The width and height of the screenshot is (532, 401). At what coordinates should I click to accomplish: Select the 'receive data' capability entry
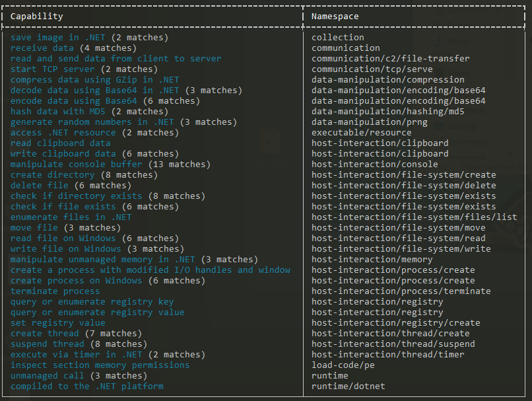pyautogui.click(x=42, y=48)
